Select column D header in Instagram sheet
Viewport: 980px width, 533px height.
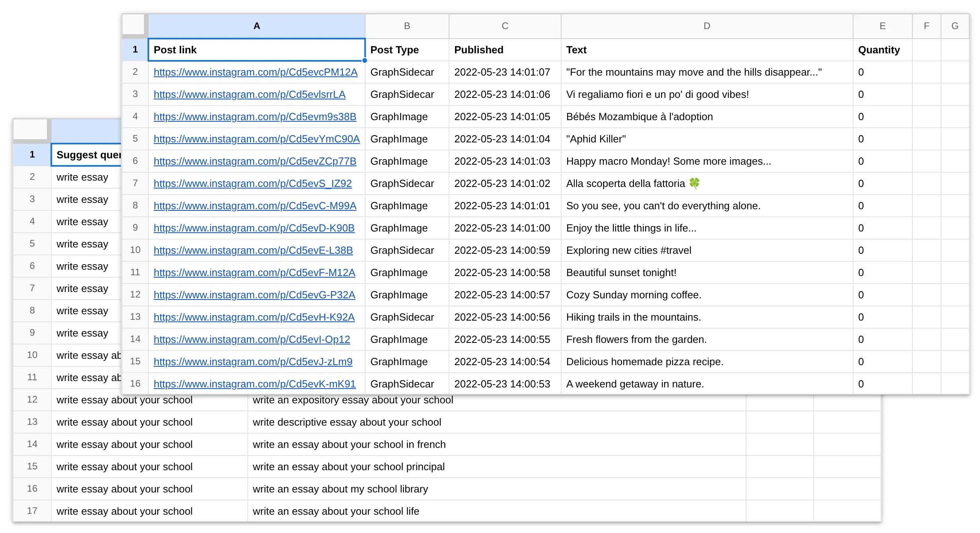click(x=707, y=26)
